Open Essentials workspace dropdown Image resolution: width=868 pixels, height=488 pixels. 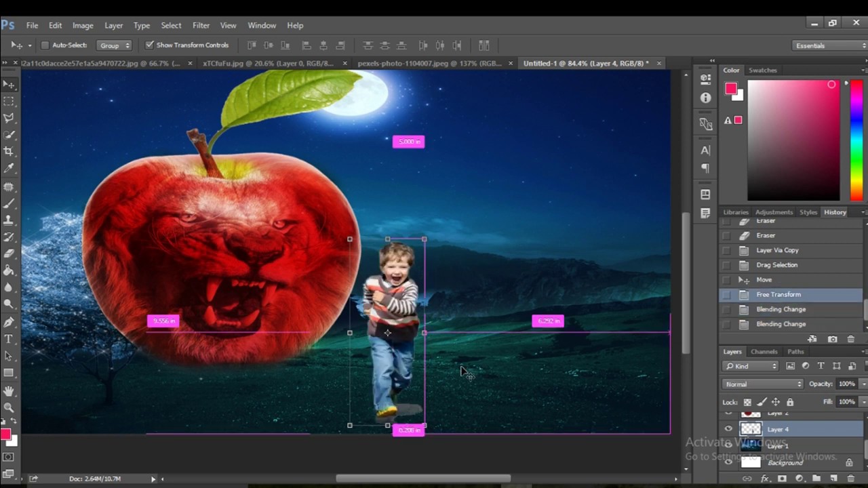[x=830, y=45]
